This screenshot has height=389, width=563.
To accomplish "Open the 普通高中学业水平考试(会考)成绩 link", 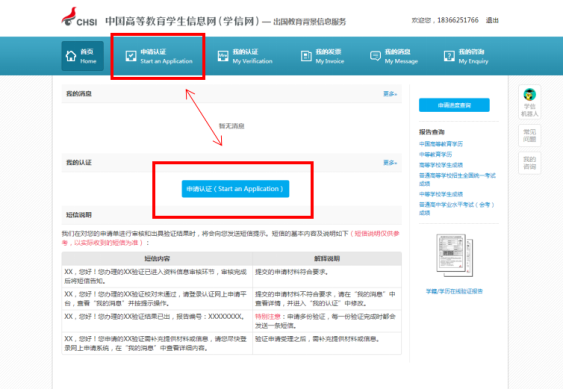I will tap(457, 208).
